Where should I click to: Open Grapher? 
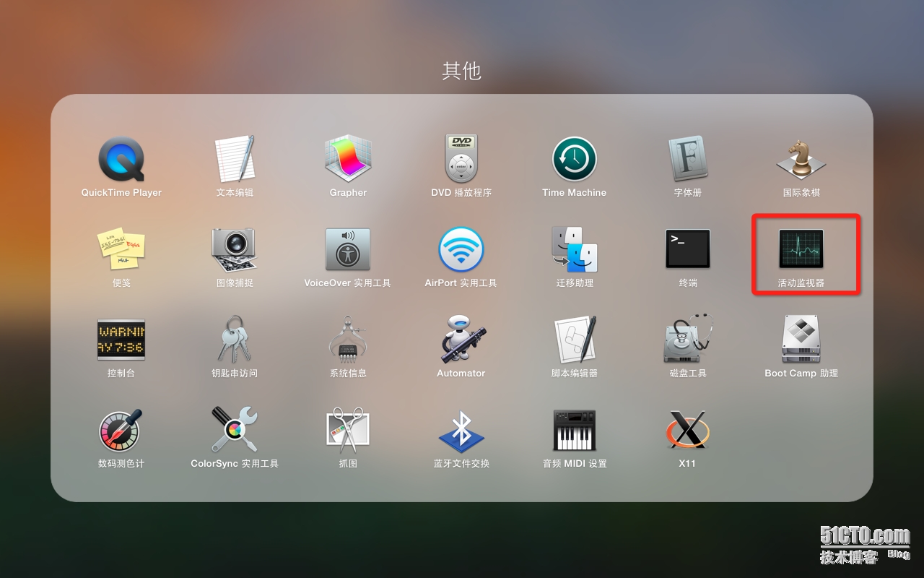348,159
